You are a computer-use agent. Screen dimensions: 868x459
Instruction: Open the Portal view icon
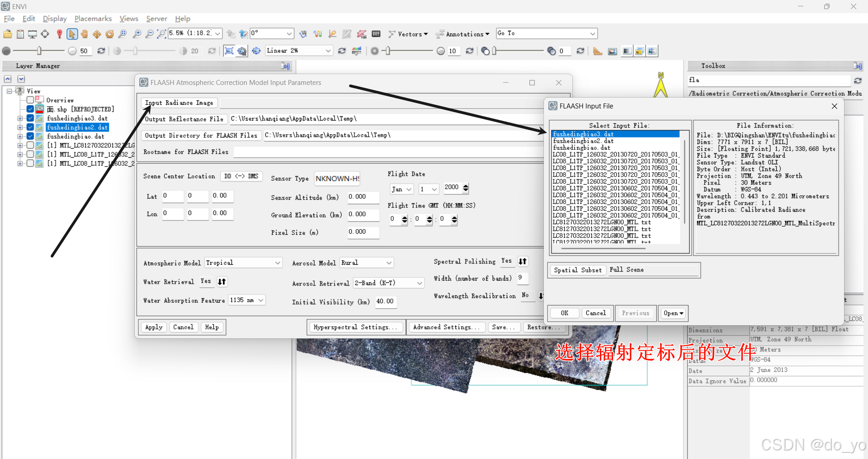[x=613, y=51]
